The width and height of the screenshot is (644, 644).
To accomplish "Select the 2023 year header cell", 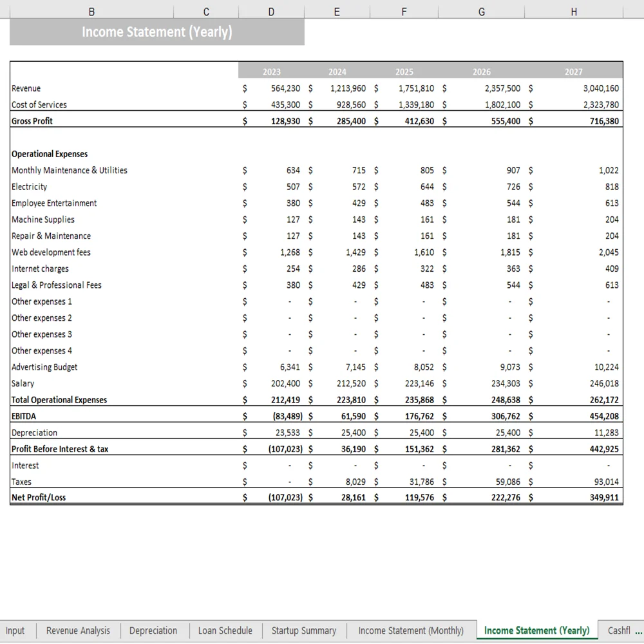I will tap(271, 71).
